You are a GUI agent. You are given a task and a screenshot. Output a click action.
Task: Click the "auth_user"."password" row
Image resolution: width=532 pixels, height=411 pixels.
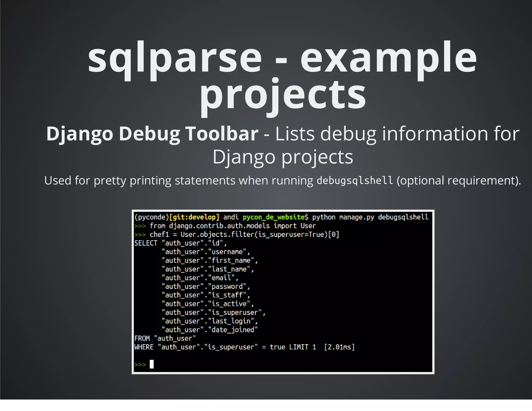click(206, 287)
